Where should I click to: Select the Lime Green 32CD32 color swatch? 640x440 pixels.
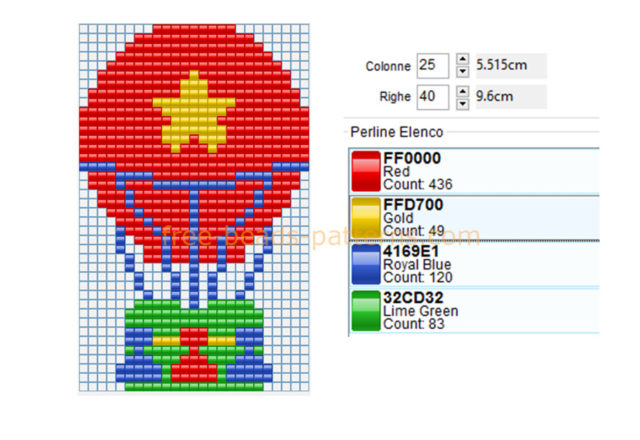366,311
